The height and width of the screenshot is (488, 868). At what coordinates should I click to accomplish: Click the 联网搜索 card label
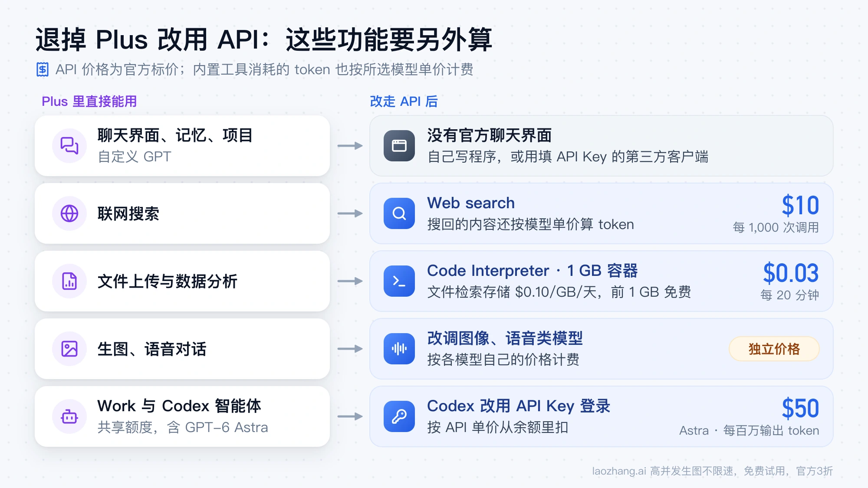click(x=128, y=213)
